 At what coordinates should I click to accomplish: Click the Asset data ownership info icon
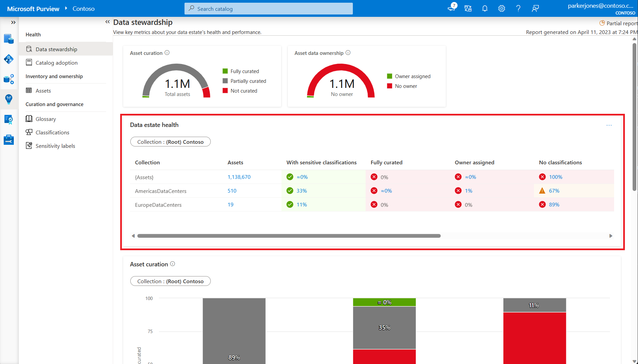coord(348,53)
